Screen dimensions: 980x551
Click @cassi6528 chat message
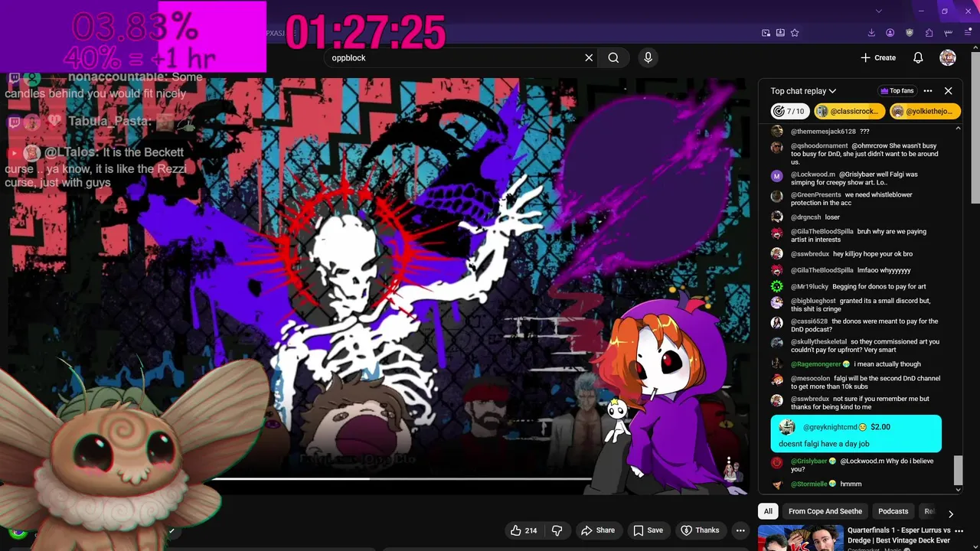[856, 325]
